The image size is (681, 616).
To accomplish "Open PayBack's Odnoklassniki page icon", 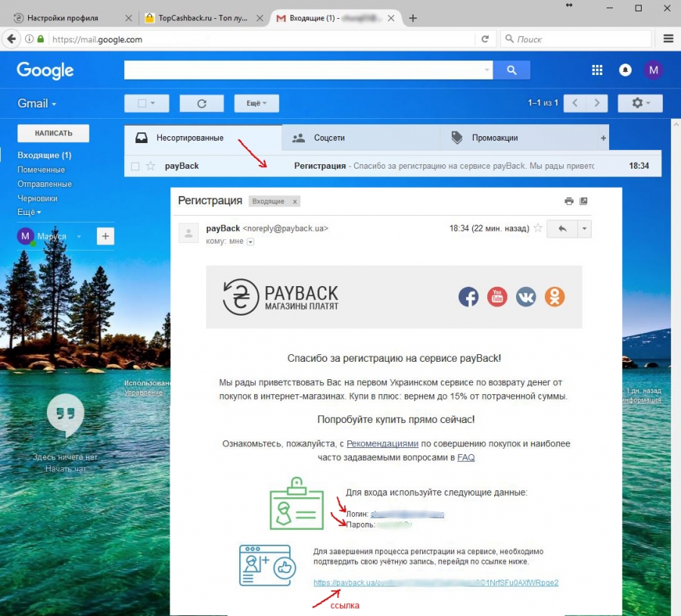I will (x=554, y=297).
